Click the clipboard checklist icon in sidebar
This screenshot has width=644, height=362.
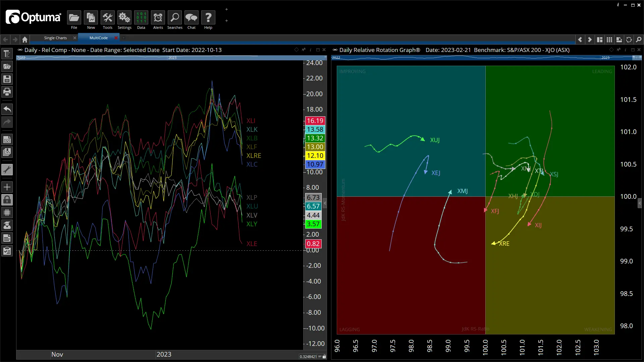click(x=7, y=251)
